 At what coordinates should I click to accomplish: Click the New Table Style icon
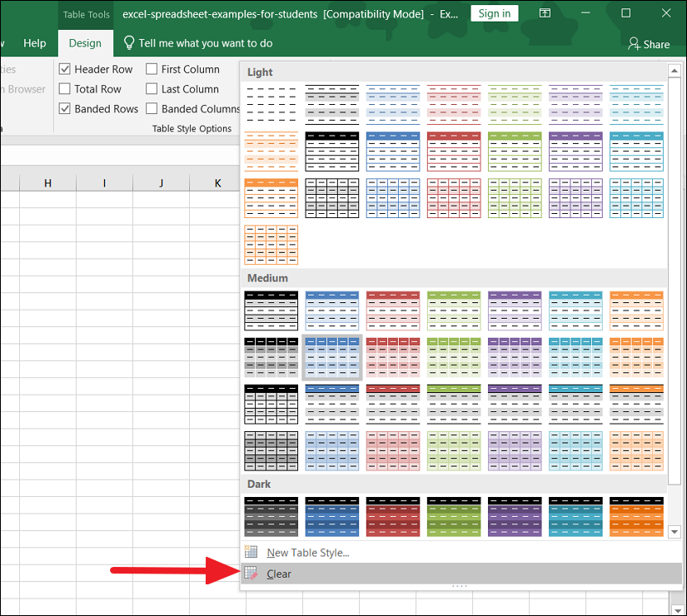click(251, 552)
